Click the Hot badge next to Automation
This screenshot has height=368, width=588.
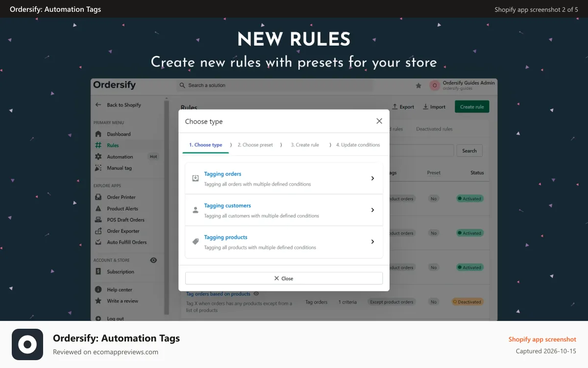point(153,157)
